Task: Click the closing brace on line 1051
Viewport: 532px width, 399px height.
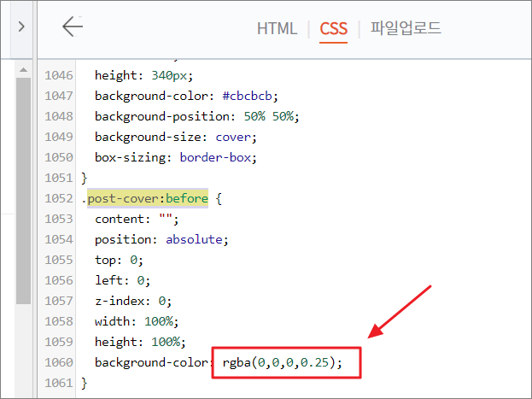Action: click(85, 178)
